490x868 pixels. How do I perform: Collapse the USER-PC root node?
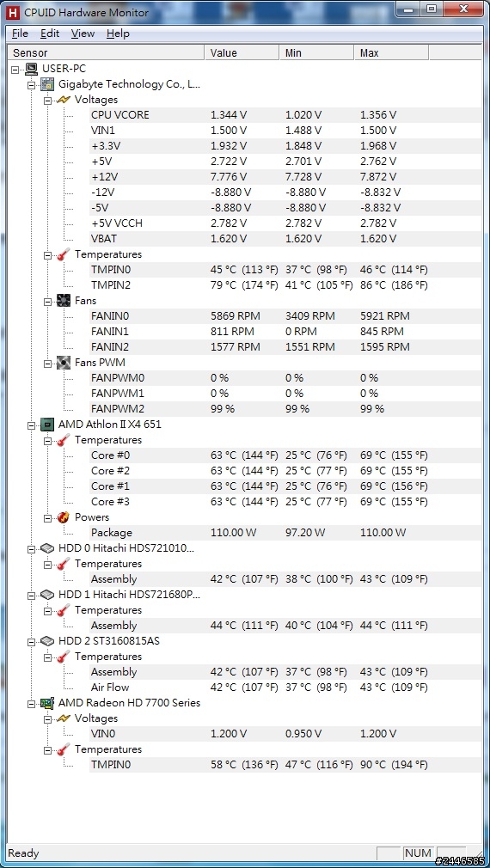15,70
